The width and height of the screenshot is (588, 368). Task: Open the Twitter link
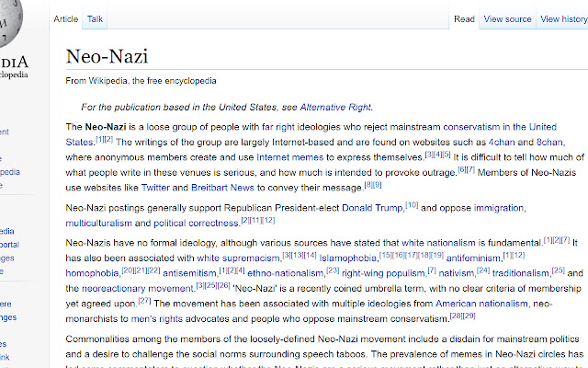tap(155, 188)
